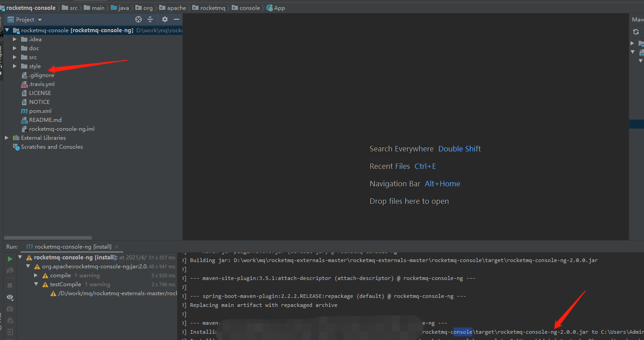The width and height of the screenshot is (644, 340).
Task: Click src in the navigation bar
Action: pyautogui.click(x=73, y=8)
